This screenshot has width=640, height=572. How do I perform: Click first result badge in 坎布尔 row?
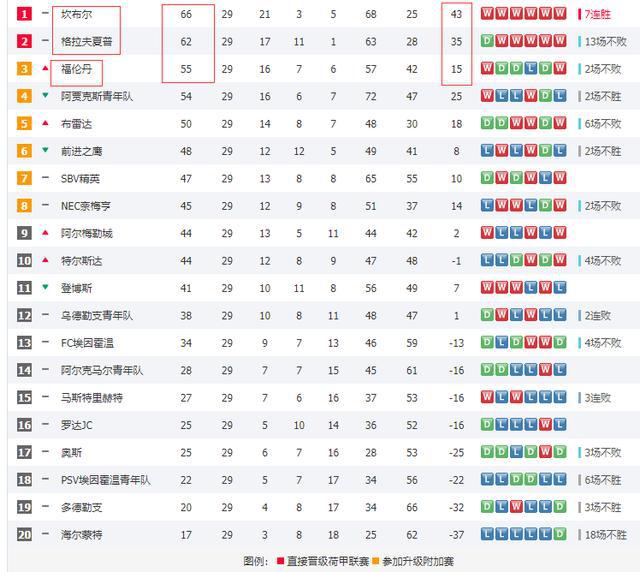487,13
